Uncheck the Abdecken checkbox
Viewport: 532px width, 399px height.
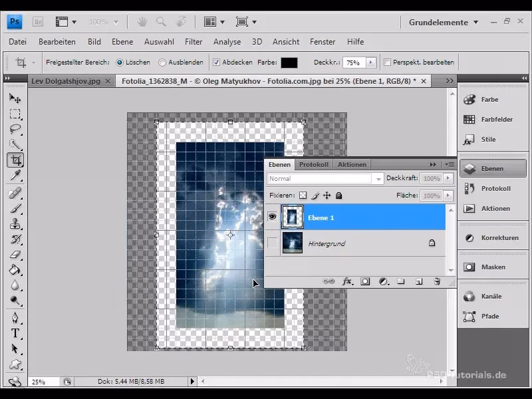coord(217,63)
